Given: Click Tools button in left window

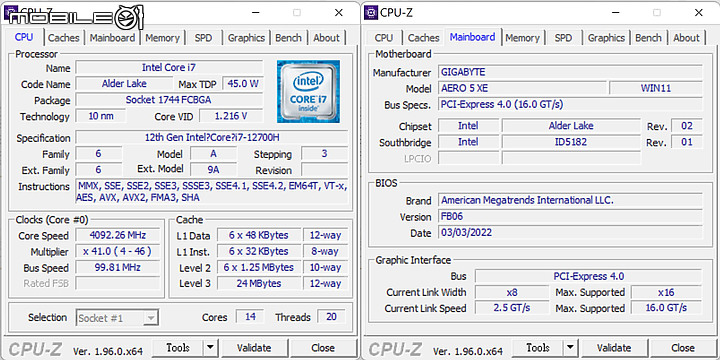Looking at the screenshot, I should (x=178, y=348).
